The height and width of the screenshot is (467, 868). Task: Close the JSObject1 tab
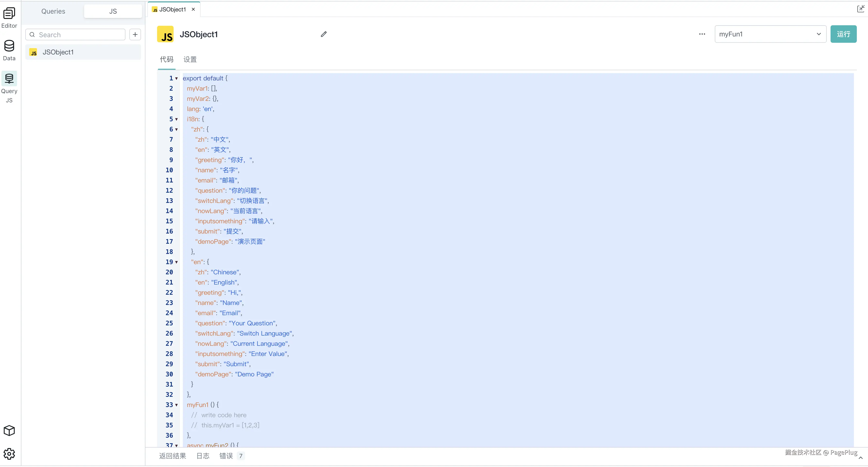[x=193, y=9]
